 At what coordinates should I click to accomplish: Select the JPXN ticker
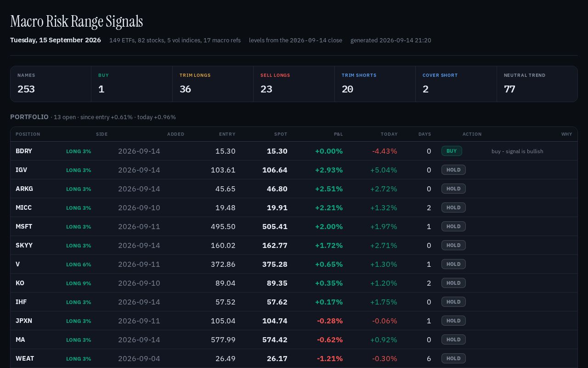click(24, 321)
